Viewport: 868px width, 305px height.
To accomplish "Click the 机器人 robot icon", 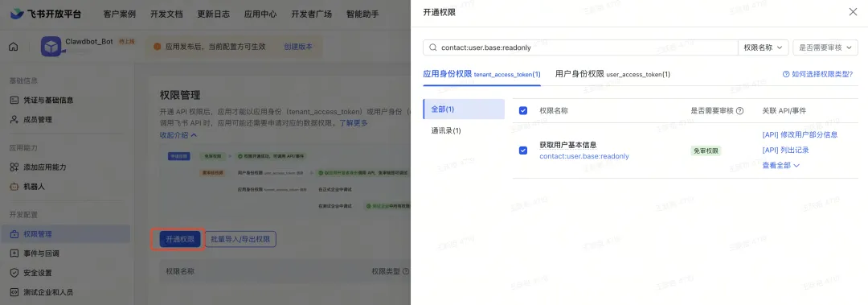I will pos(14,187).
